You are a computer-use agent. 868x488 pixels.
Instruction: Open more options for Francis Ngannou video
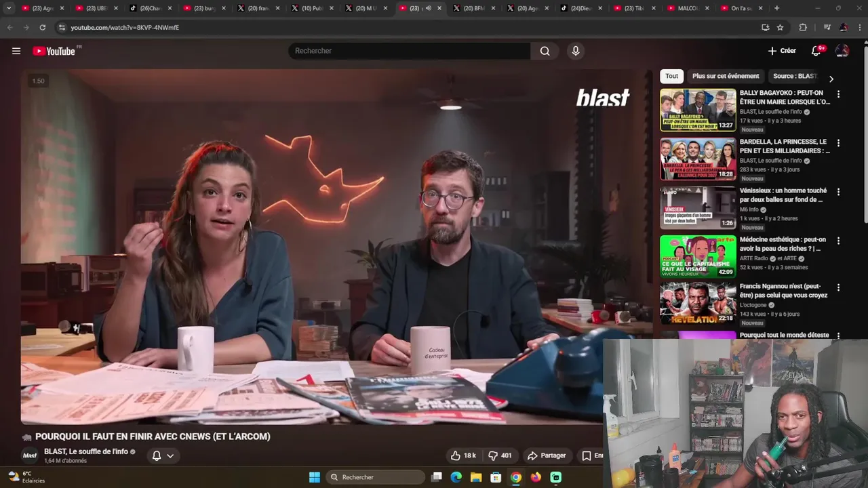point(838,287)
